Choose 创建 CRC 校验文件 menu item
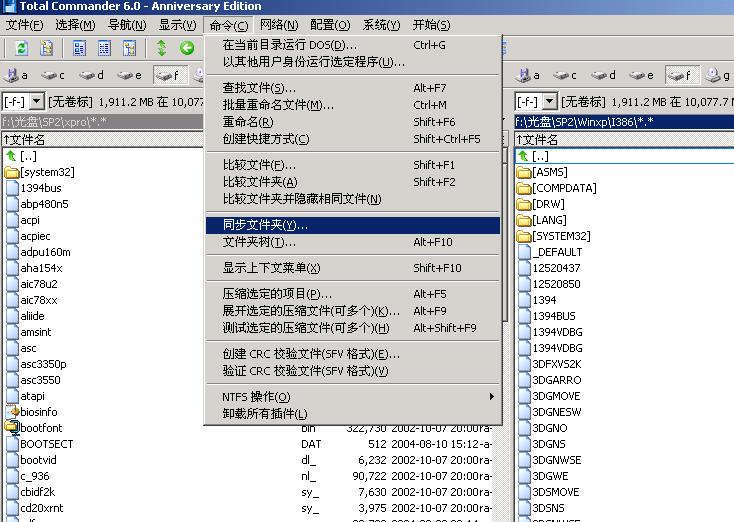The width and height of the screenshot is (734, 522). 353,354
